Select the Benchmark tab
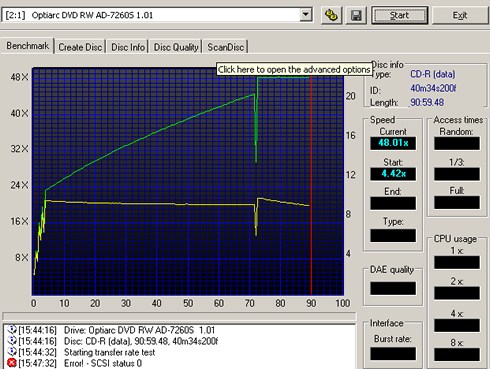The height and width of the screenshot is (369, 490). click(27, 46)
